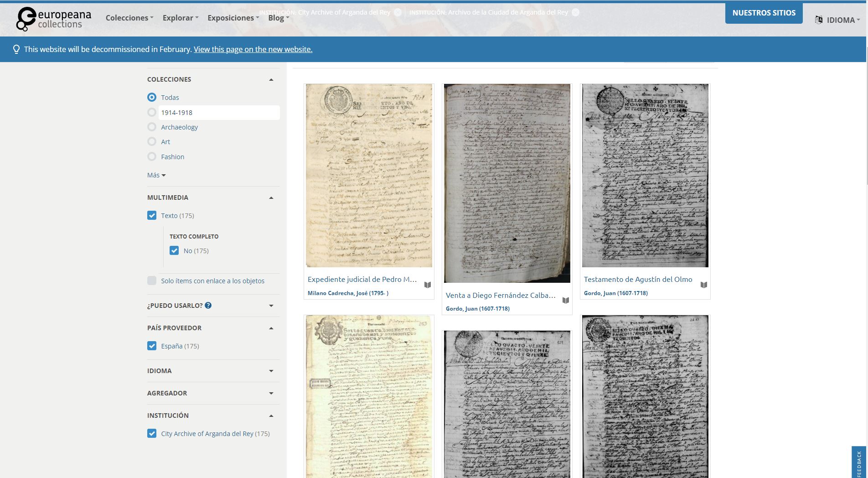Open the Explorar menu
868x478 pixels.
click(181, 18)
